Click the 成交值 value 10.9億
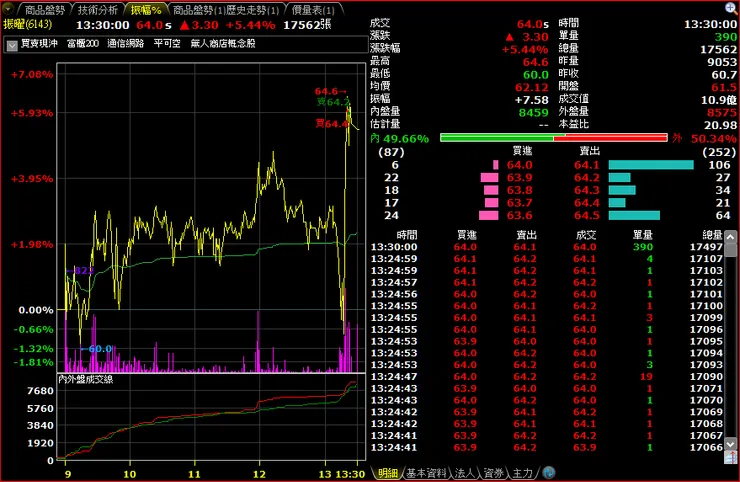 (x=718, y=100)
